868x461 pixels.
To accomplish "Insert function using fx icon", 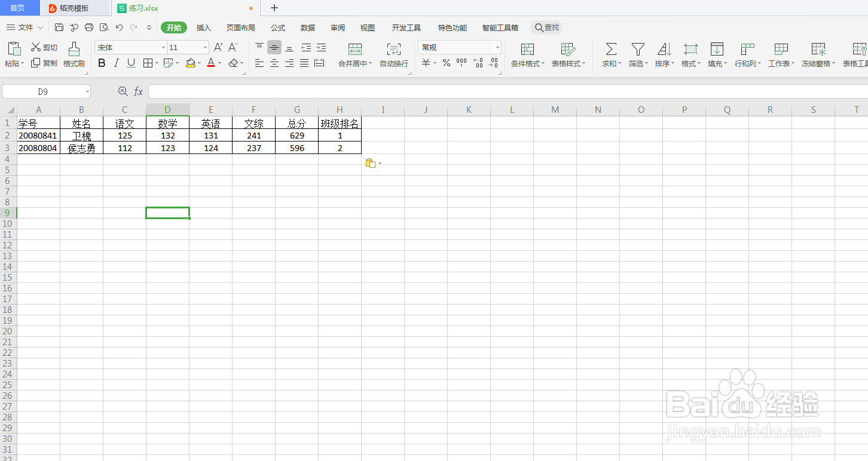I will tap(138, 91).
